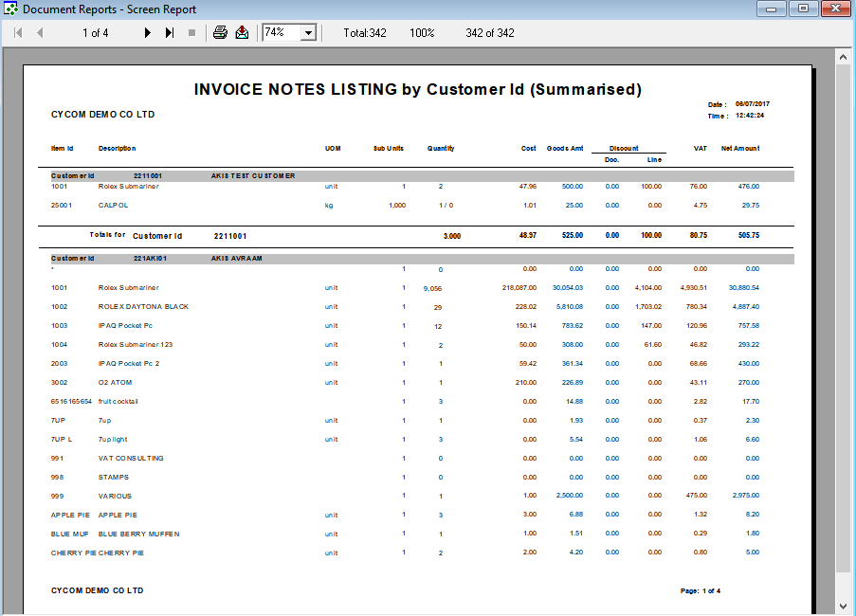
Task: Click the report time '12:42:24'
Action: (x=750, y=116)
